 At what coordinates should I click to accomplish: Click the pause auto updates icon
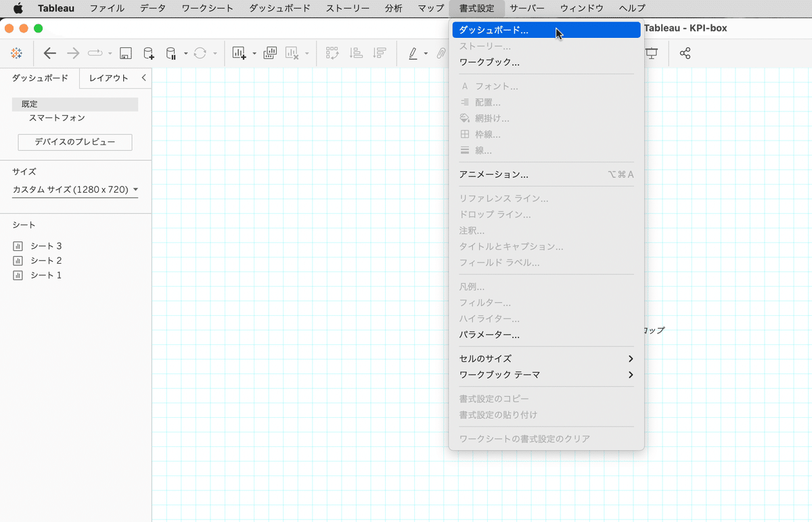(171, 53)
